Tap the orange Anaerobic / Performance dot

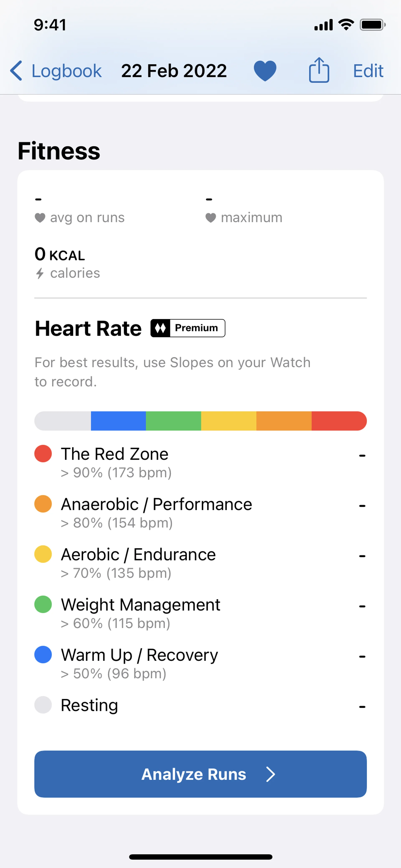(43, 504)
